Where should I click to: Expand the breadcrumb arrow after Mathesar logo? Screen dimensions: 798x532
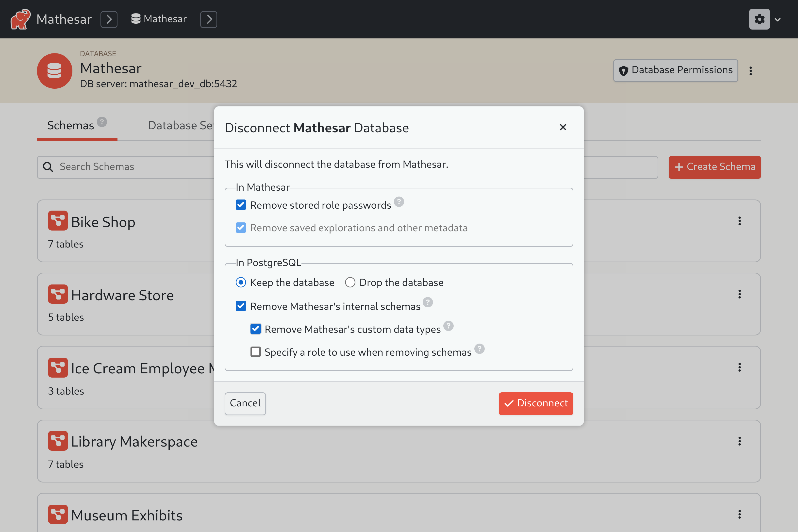pos(109,19)
